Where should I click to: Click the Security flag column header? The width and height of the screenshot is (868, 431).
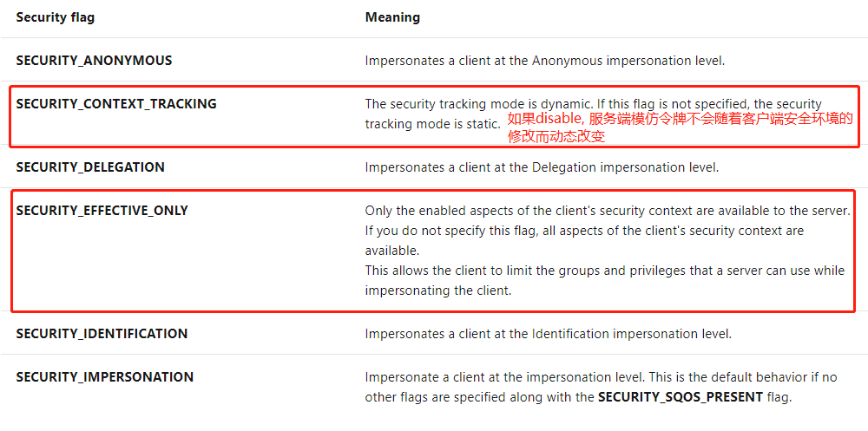point(55,17)
